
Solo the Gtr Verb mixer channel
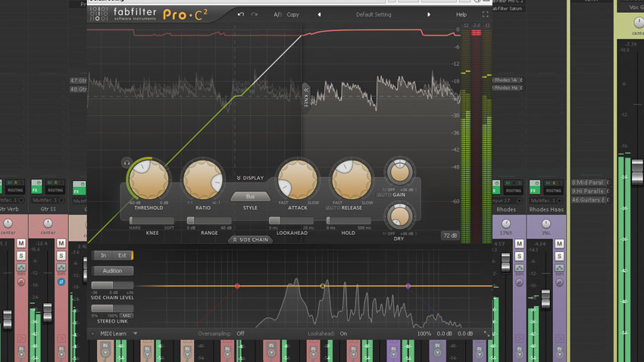(x=21, y=256)
